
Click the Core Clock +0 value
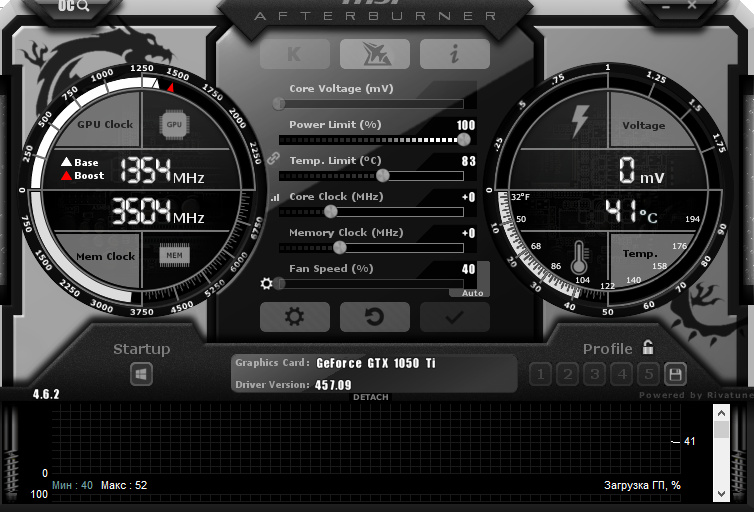(468, 197)
